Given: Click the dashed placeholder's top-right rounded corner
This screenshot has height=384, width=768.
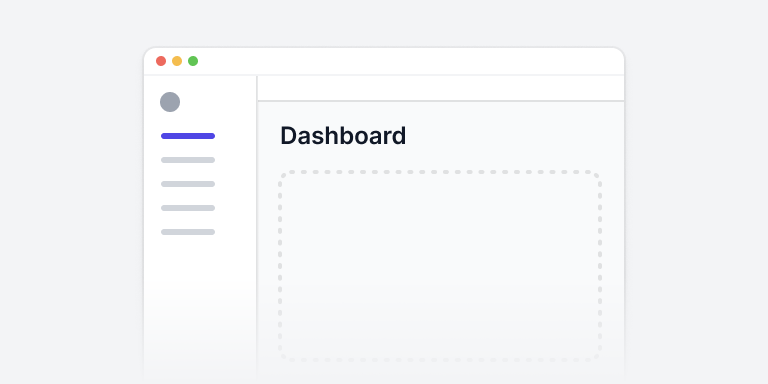Looking at the screenshot, I should tap(598, 175).
